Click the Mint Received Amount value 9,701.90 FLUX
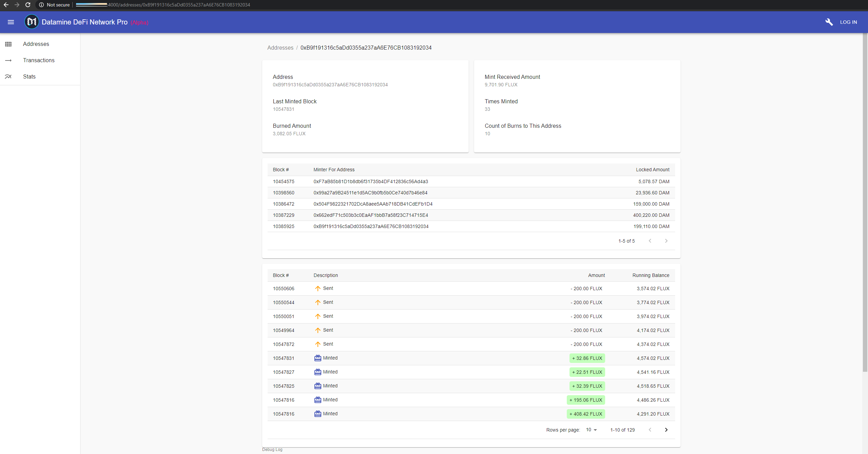Image resolution: width=868 pixels, height=454 pixels. (x=501, y=85)
